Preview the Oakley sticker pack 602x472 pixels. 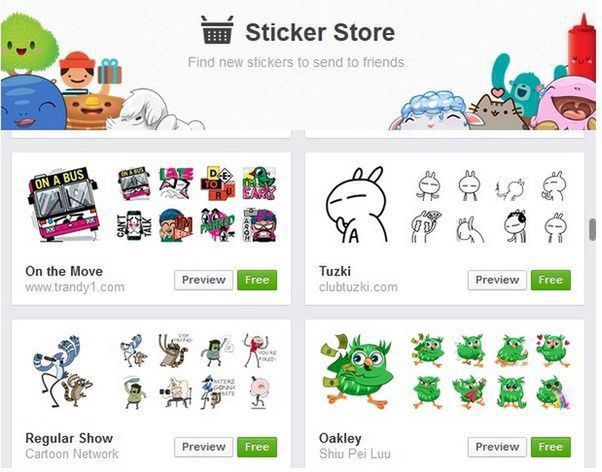point(497,447)
